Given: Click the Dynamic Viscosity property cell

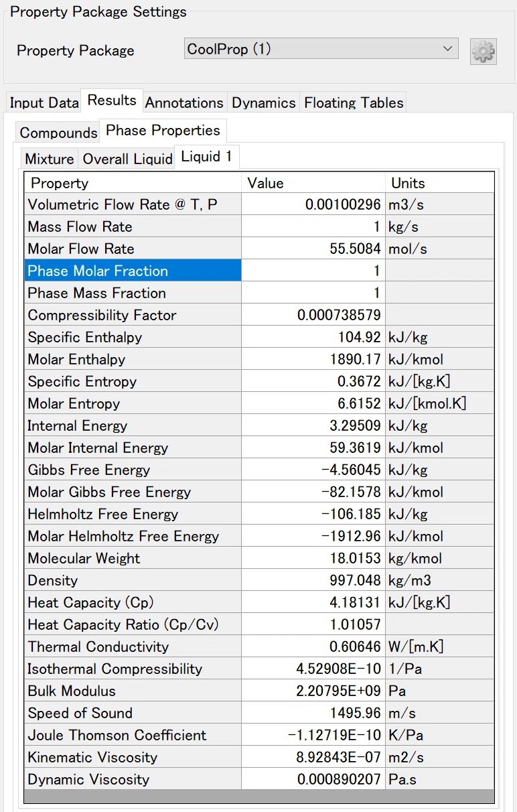Looking at the screenshot, I should pos(133,779).
